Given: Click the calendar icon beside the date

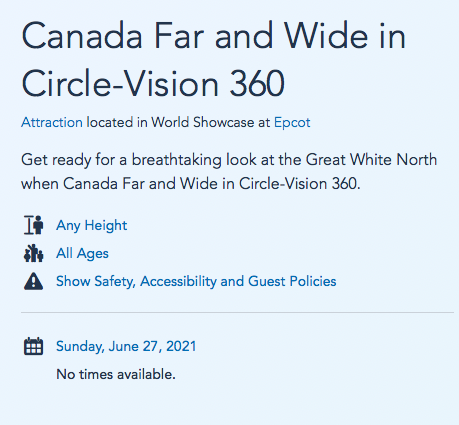Looking at the screenshot, I should coord(33,346).
